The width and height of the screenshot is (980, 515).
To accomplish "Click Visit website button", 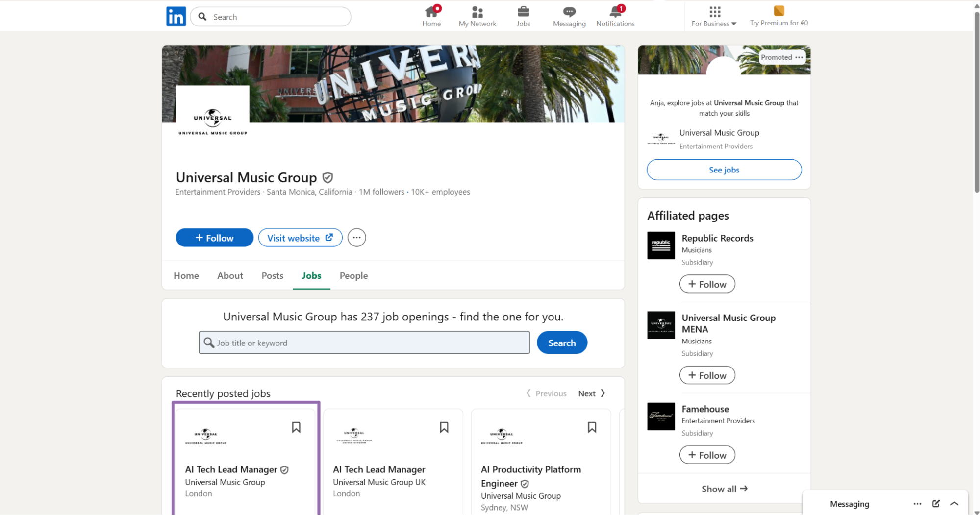I will (x=300, y=238).
